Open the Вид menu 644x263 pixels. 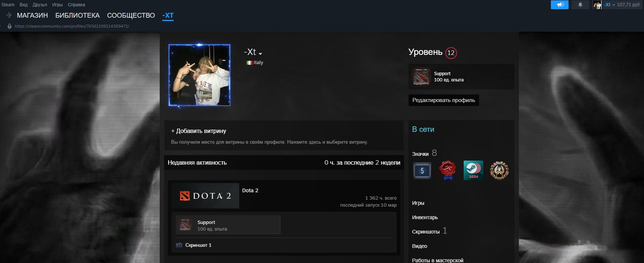pyautogui.click(x=24, y=5)
